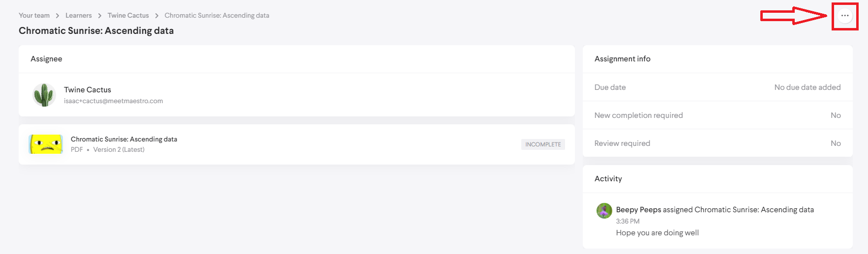
Task: Click the 'Version 2 (Latest)' label
Action: [119, 150]
